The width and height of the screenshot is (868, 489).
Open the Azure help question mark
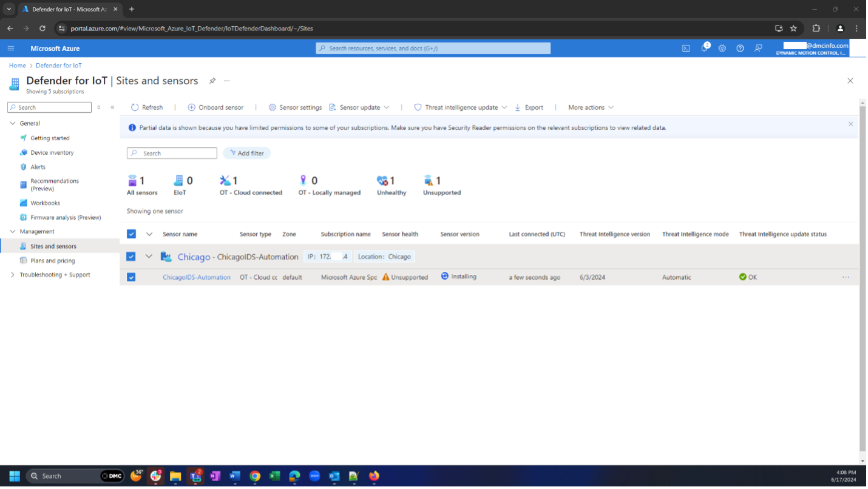(740, 49)
